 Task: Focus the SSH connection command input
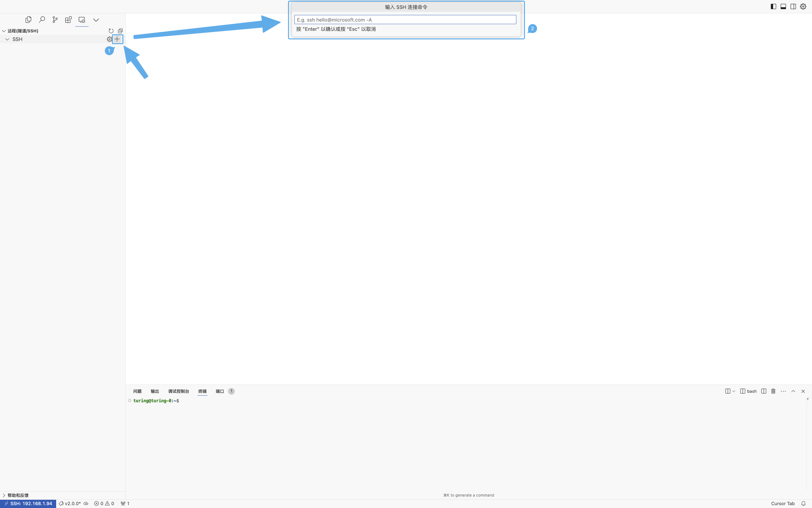pos(405,20)
